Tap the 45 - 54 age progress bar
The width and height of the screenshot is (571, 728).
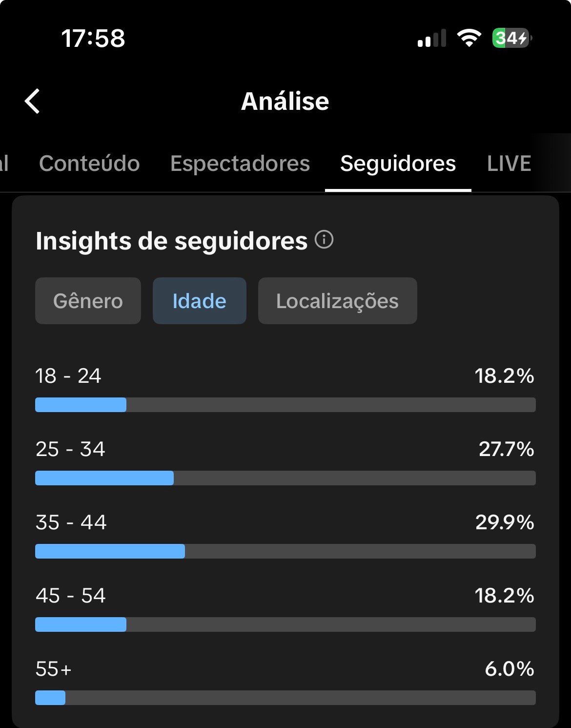(x=285, y=624)
